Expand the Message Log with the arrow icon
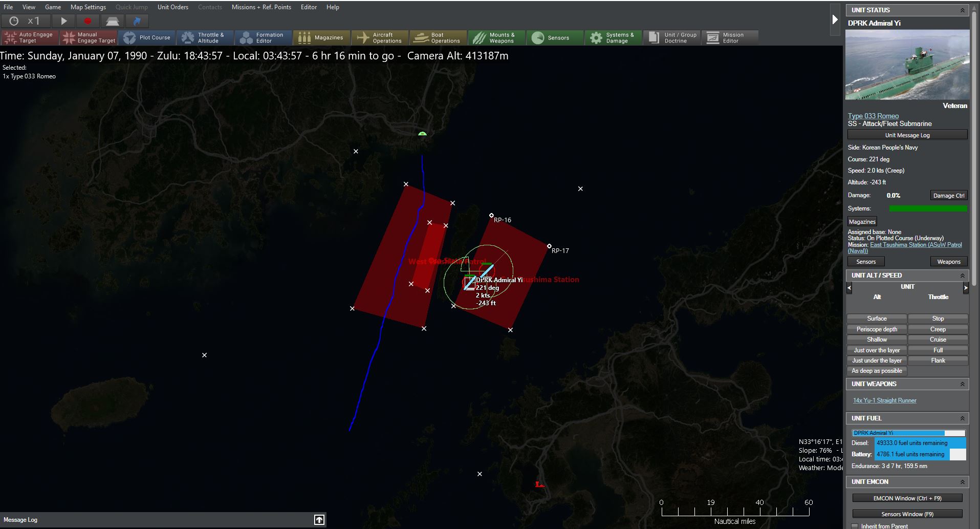The image size is (980, 529). pyautogui.click(x=319, y=520)
